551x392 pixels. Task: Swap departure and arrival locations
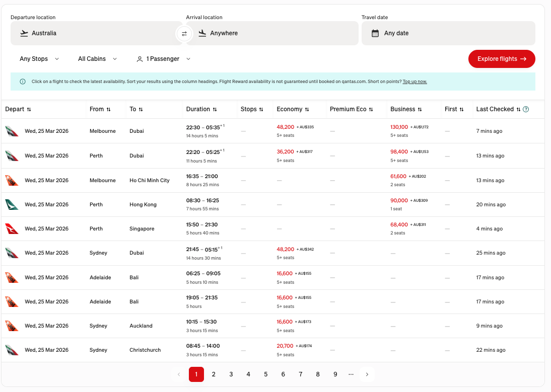tap(184, 33)
